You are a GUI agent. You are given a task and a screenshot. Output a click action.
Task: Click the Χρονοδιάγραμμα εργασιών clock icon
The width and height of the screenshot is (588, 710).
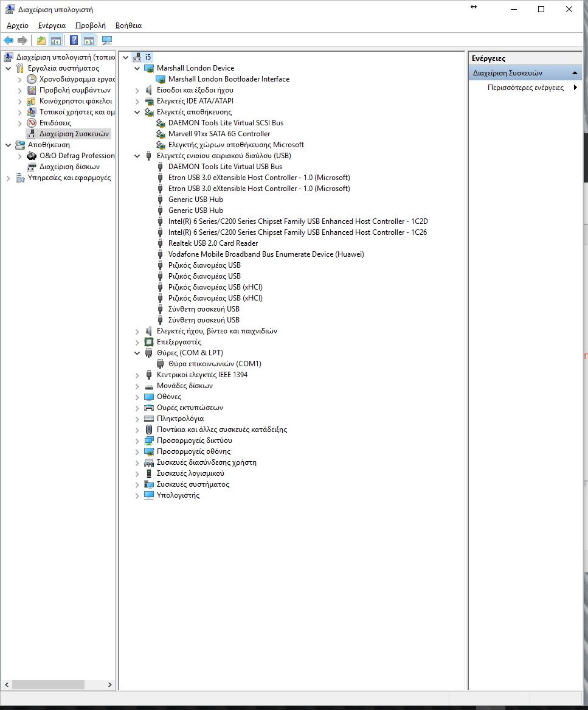(31, 79)
